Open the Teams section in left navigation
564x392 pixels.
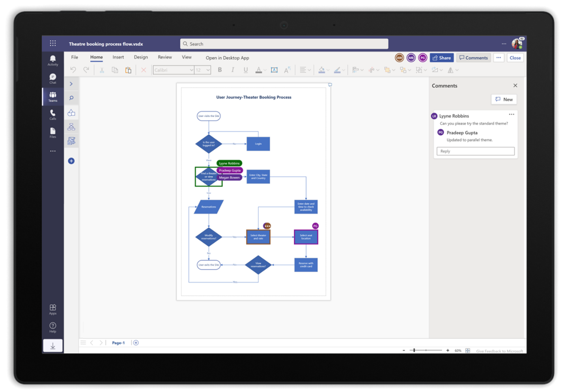[52, 97]
